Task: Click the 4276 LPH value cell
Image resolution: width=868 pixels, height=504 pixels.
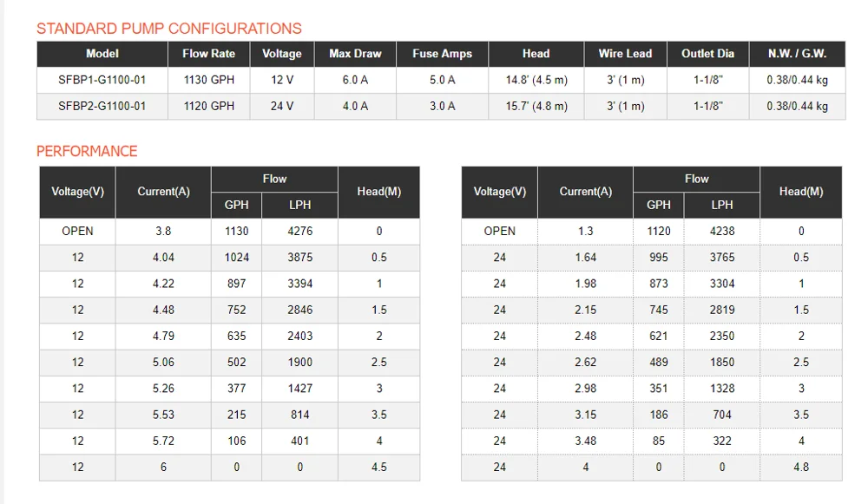Action: pyautogui.click(x=300, y=232)
